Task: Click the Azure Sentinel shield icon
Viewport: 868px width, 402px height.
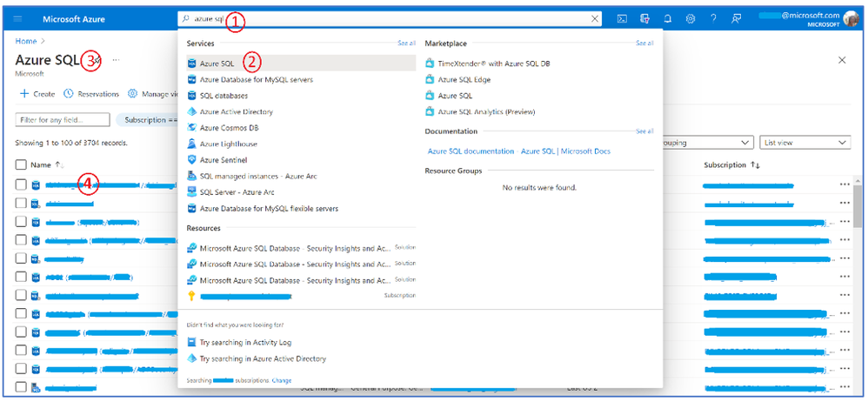Action: tap(192, 160)
